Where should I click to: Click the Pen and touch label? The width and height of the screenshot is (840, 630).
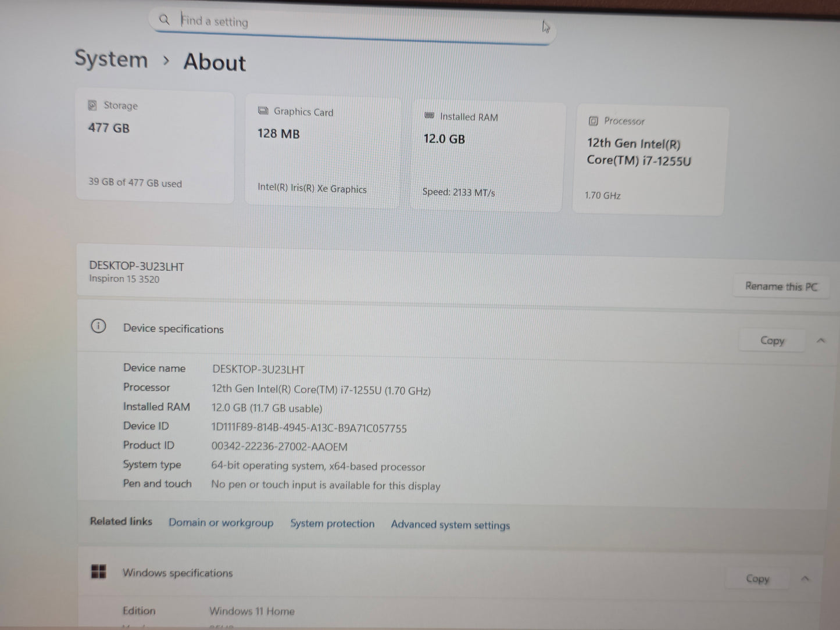pyautogui.click(x=157, y=484)
